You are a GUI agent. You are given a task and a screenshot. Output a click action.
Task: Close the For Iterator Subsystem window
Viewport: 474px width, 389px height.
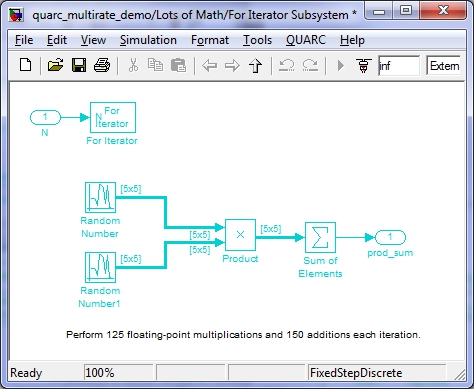443,10
